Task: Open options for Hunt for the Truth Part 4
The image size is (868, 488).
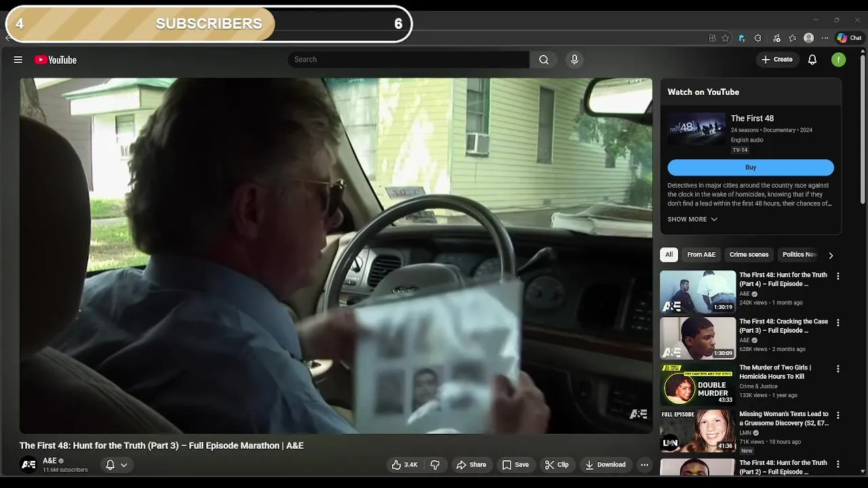Action: click(x=838, y=277)
